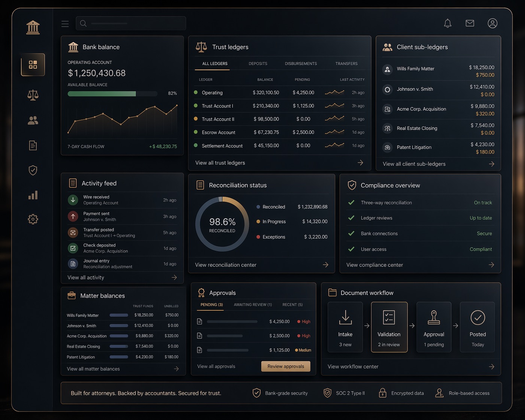Click the Transfer posted activity icon
The width and height of the screenshot is (525, 420).
coord(73,232)
